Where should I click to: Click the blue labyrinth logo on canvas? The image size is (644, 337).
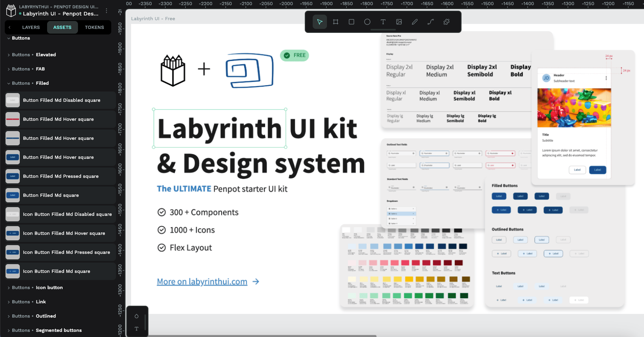(249, 70)
